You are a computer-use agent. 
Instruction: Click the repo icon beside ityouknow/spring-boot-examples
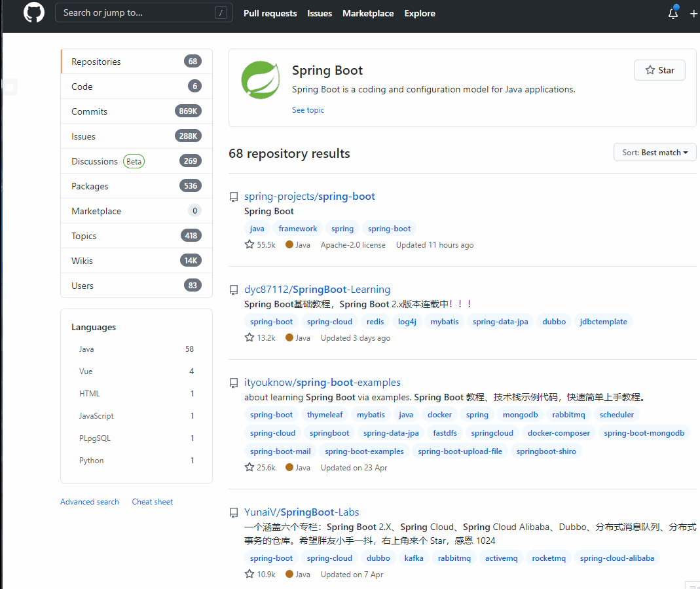tap(234, 383)
